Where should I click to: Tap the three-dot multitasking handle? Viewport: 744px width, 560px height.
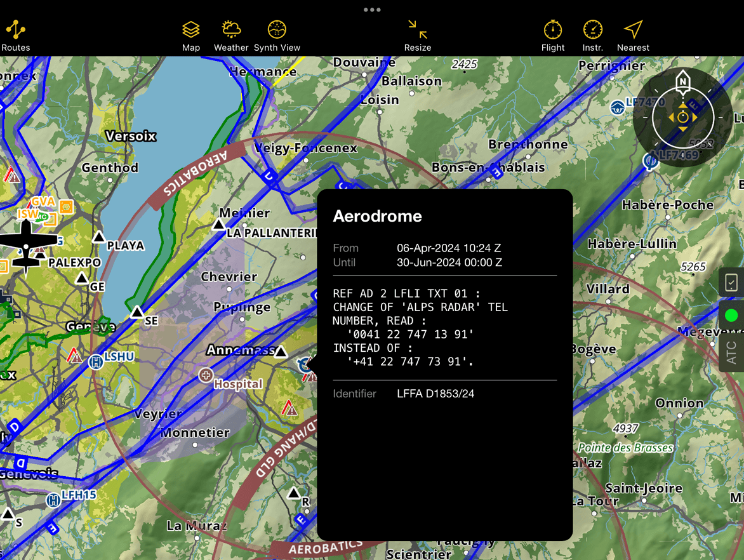[372, 10]
